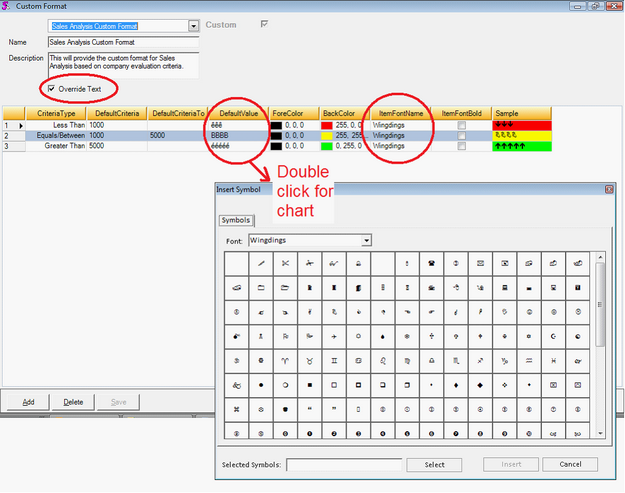Click the DefaultCriteriaTo column header
625x493 pixels.
[x=178, y=114]
